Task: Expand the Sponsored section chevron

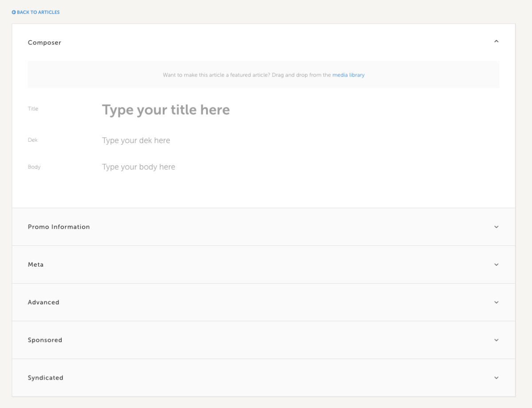Action: 496,340
